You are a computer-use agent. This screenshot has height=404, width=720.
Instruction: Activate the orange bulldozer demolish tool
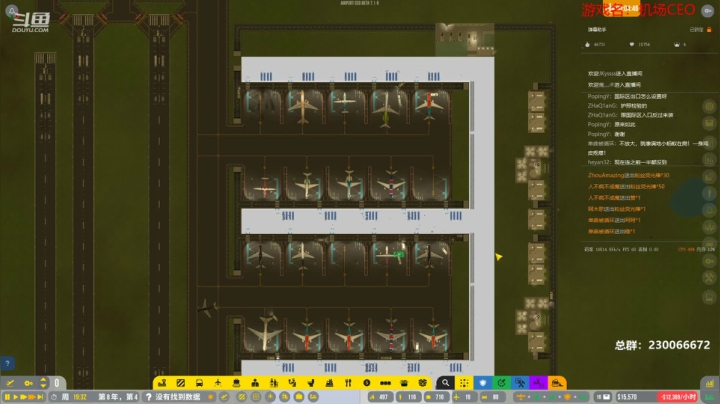(557, 382)
